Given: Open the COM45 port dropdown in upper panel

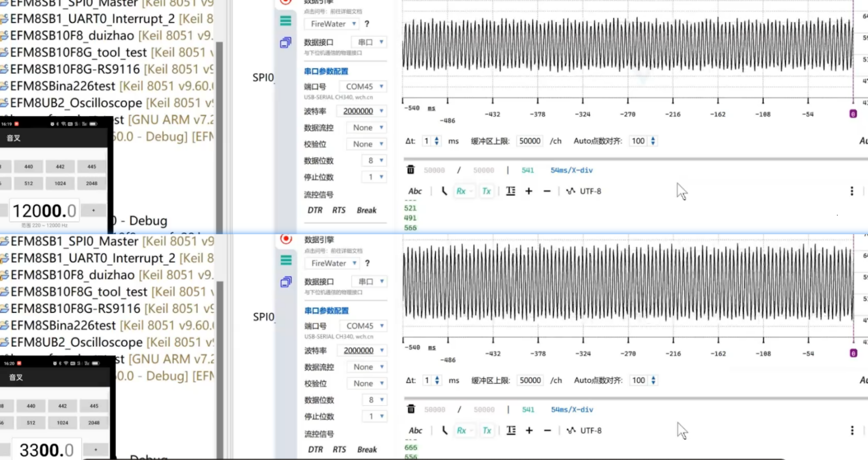Looking at the screenshot, I should click(x=364, y=86).
